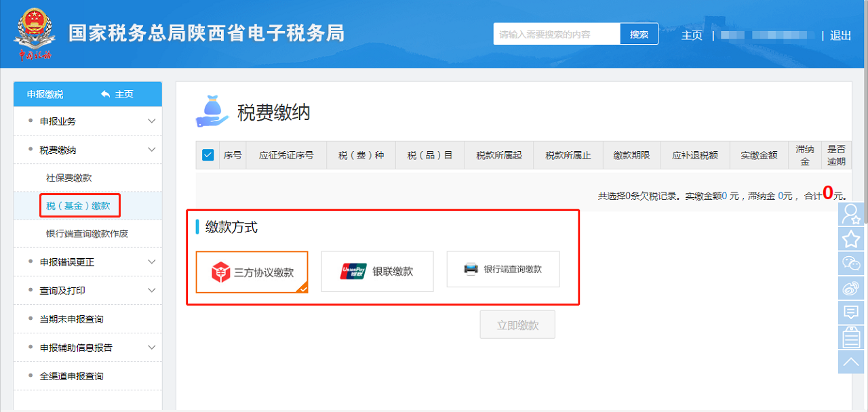Viewport: 868px width, 412px height.
Task: Click the 实缴金额 column header
Action: pos(759,155)
